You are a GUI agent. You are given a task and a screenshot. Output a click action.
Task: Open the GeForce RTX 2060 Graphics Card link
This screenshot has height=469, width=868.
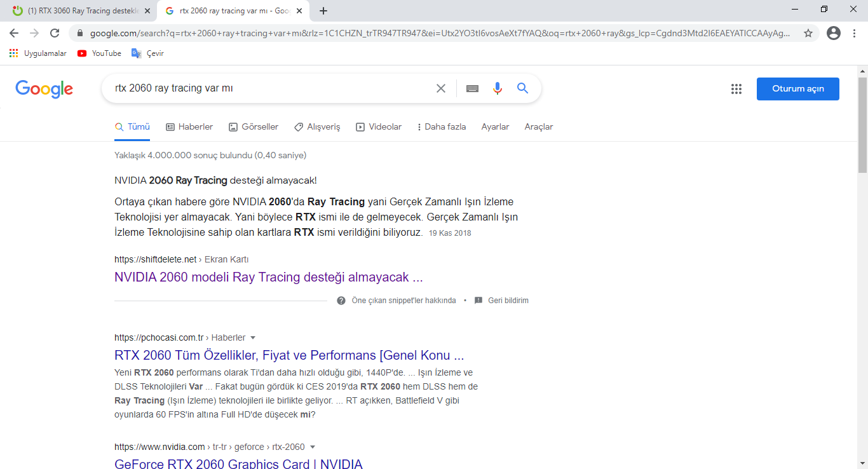pos(238,464)
